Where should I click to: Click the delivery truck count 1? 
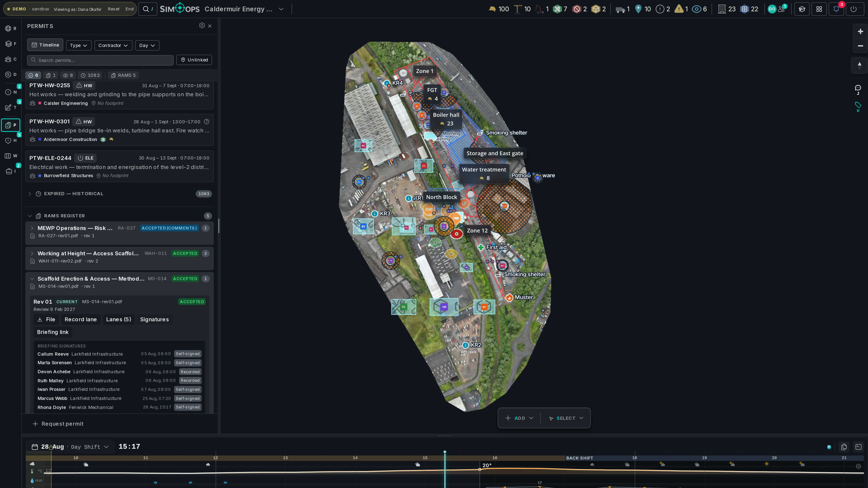click(623, 9)
